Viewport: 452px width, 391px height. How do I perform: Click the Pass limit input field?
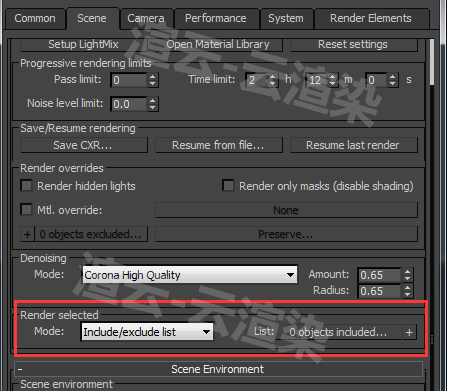coord(129,80)
